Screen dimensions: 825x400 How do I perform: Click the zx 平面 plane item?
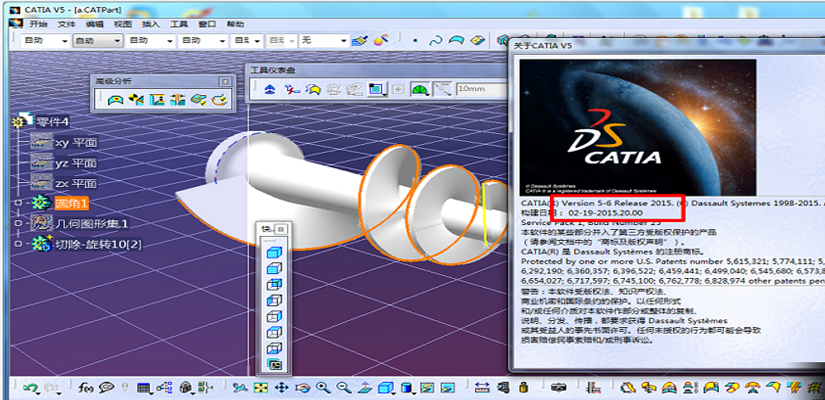tap(75, 183)
